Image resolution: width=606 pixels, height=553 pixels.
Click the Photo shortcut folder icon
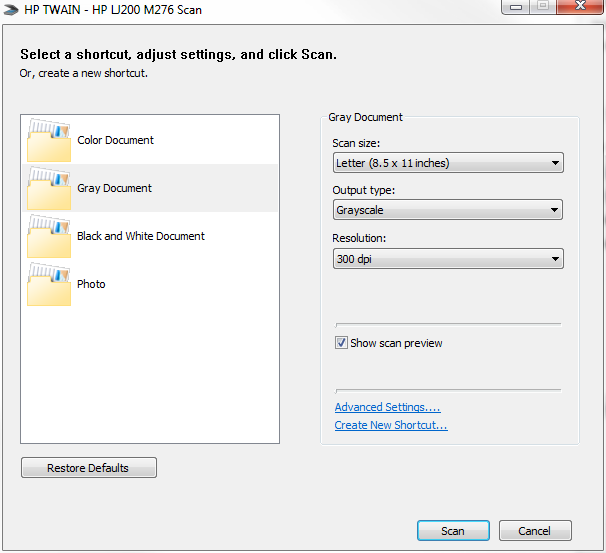pos(49,284)
